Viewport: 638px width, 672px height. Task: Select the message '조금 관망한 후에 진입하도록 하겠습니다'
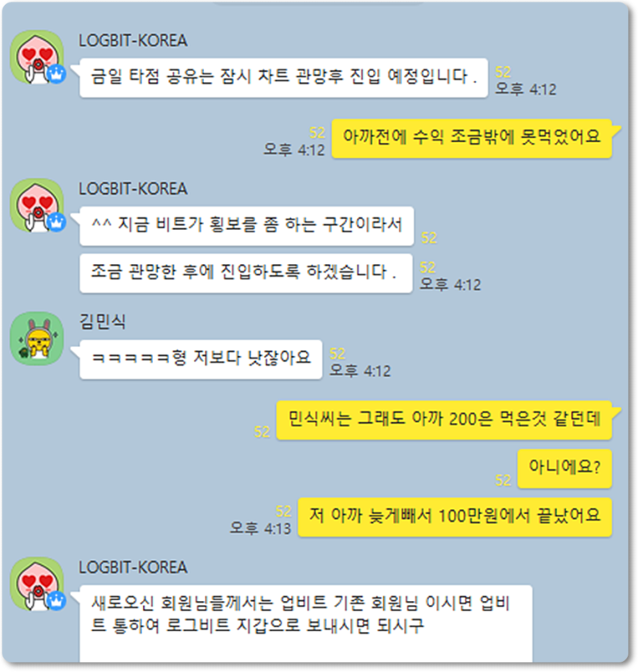point(246,273)
